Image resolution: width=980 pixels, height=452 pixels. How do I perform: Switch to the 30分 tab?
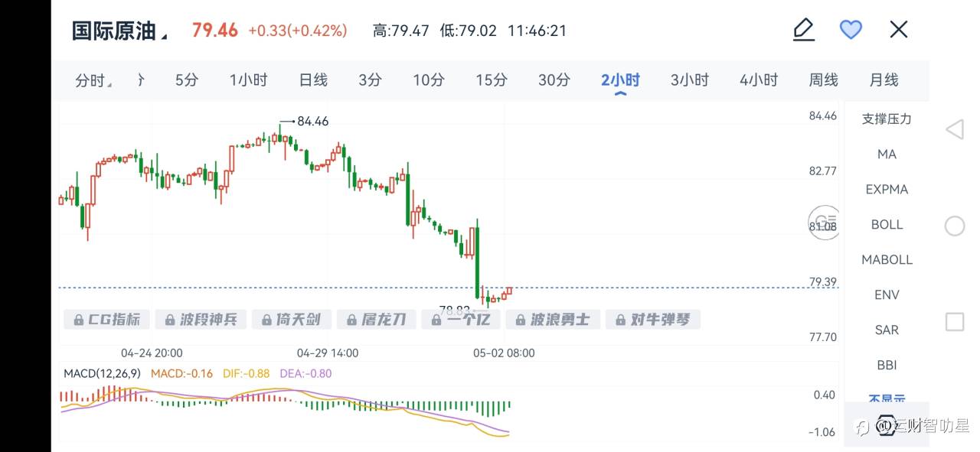[x=554, y=80]
